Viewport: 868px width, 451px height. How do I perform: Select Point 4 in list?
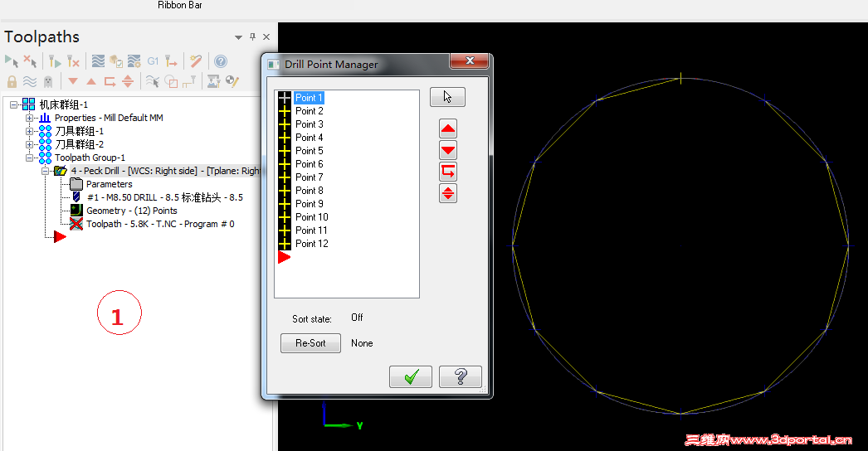pyautogui.click(x=309, y=138)
